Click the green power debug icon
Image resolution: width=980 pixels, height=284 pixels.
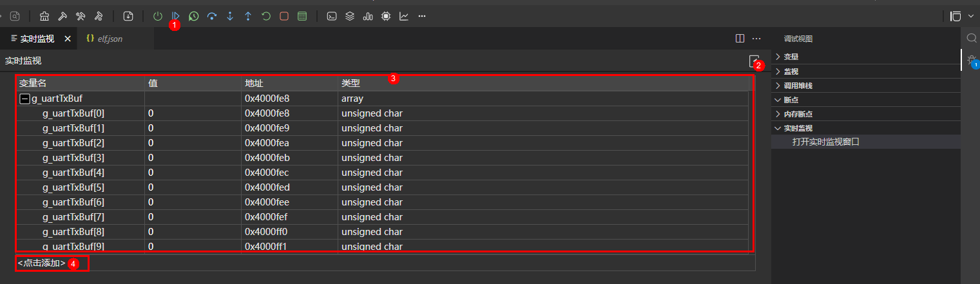(158, 16)
